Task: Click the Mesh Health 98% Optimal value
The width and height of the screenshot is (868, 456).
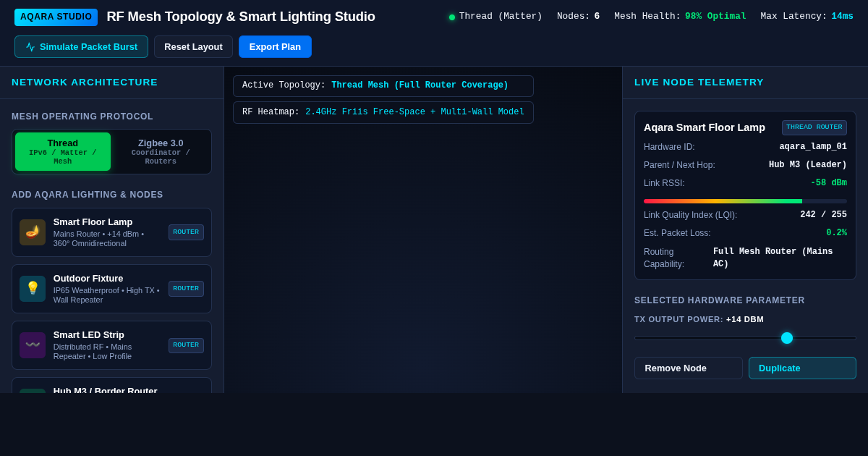Action: 715,17
